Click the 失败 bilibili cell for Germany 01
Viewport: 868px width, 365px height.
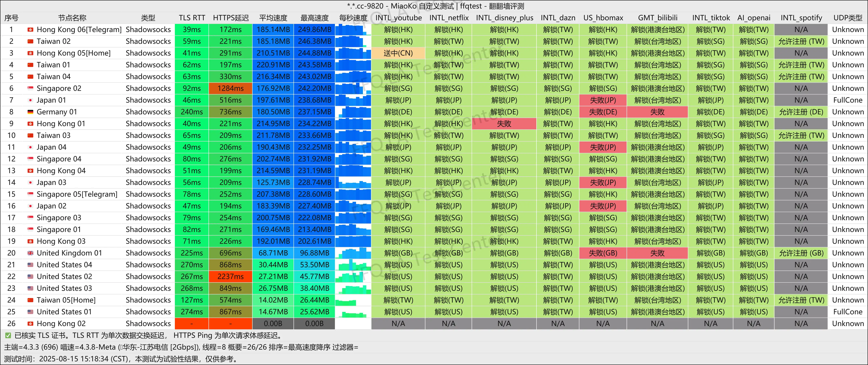(657, 112)
